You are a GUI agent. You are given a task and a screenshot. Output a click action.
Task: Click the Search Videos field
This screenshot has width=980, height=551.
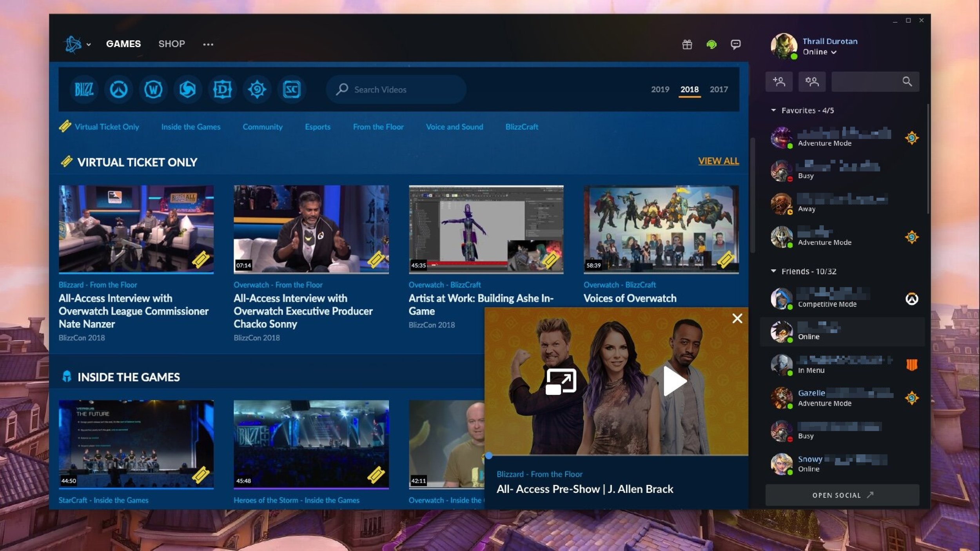tap(396, 89)
